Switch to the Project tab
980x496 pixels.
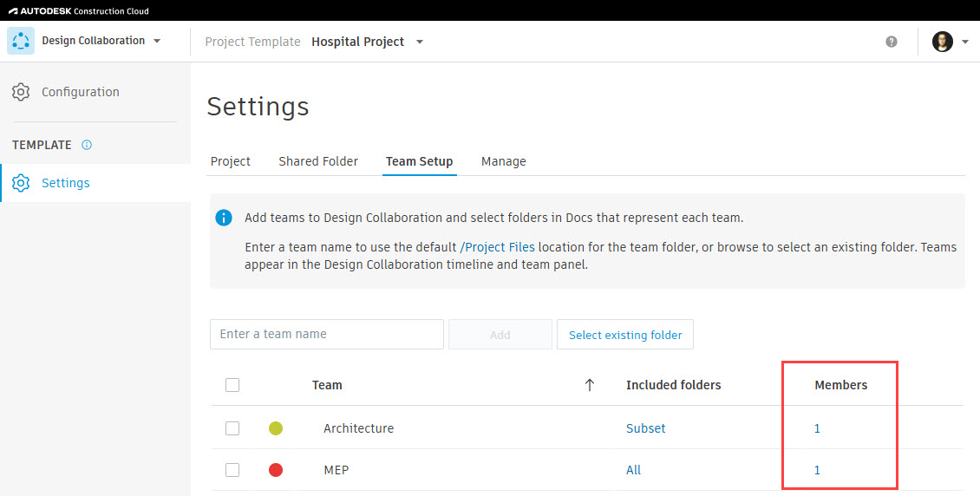(230, 161)
